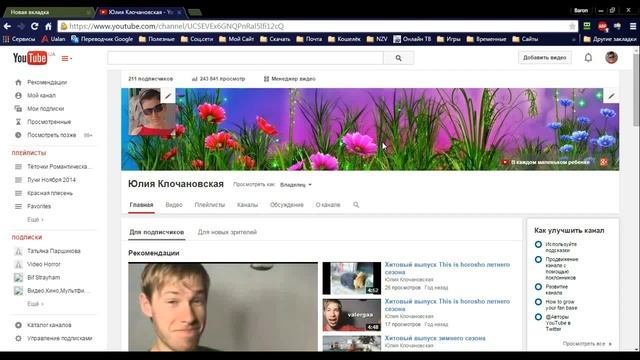The image size is (640, 360).
Task: Select the Развитие канала radio item
Action: pyautogui.click(x=538, y=287)
